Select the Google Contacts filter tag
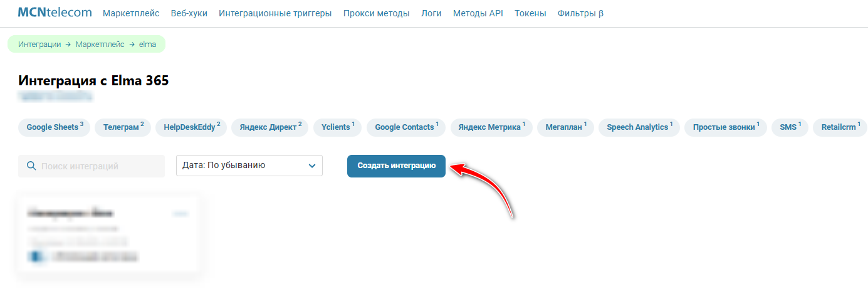The image size is (868, 296). 406,127
